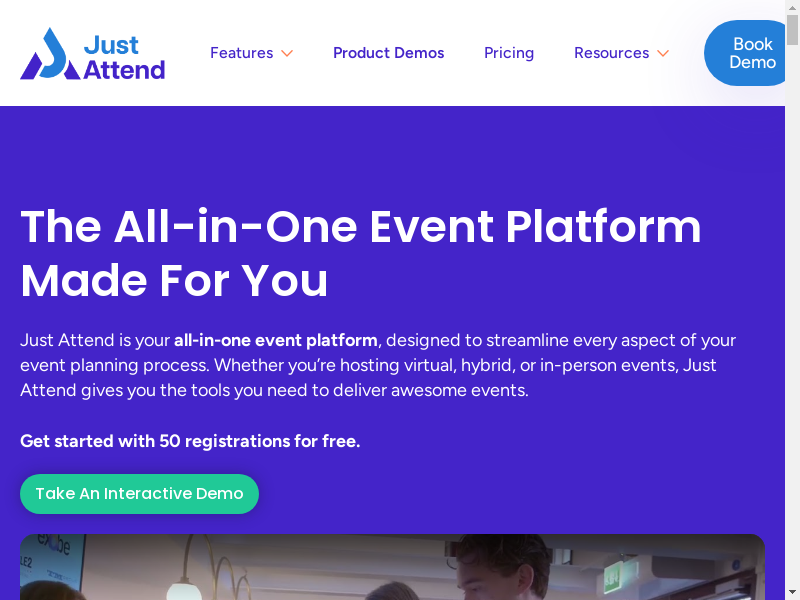Image resolution: width=800 pixels, height=600 pixels.
Task: Expand the chevron next to Features
Action: 287,53
